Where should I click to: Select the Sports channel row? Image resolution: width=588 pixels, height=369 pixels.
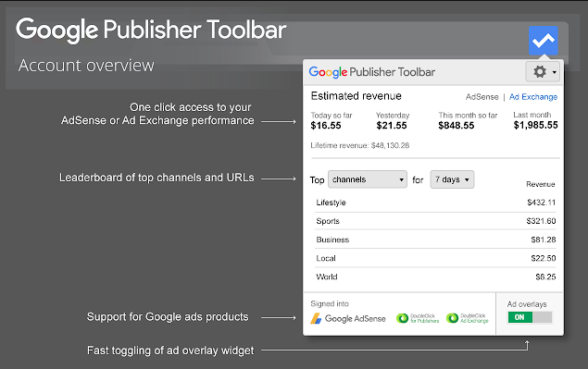click(435, 221)
